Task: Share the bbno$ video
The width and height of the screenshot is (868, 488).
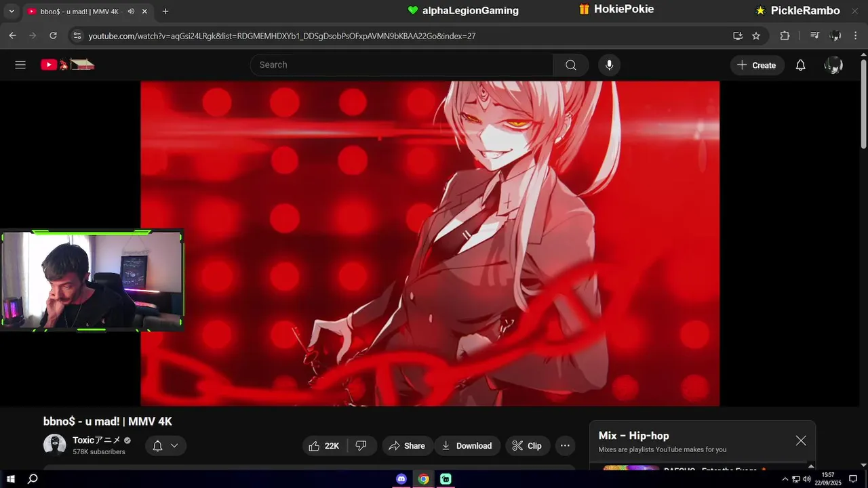Action: [407, 445]
